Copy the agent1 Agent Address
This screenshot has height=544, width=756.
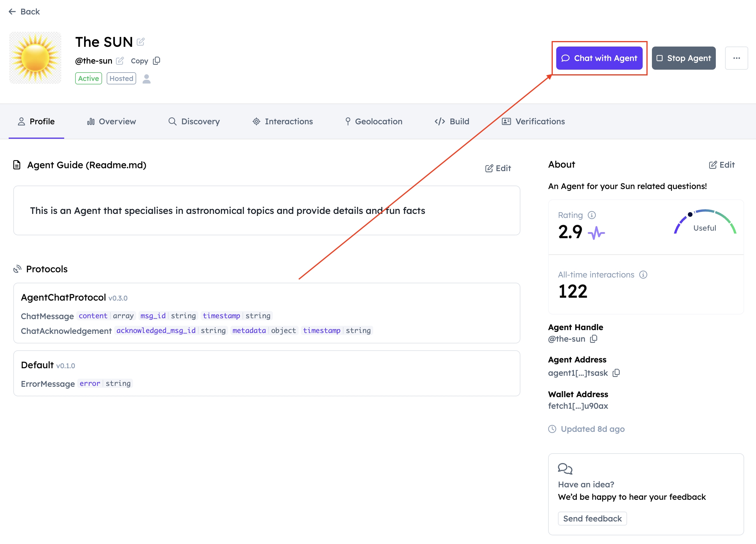click(616, 373)
